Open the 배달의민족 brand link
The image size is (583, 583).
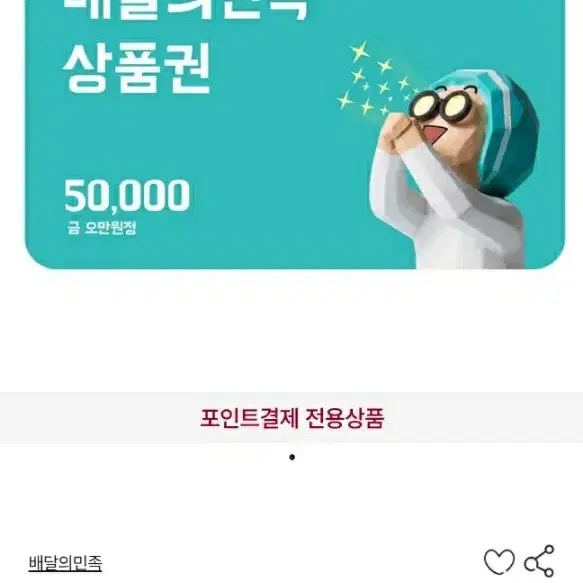65,563
